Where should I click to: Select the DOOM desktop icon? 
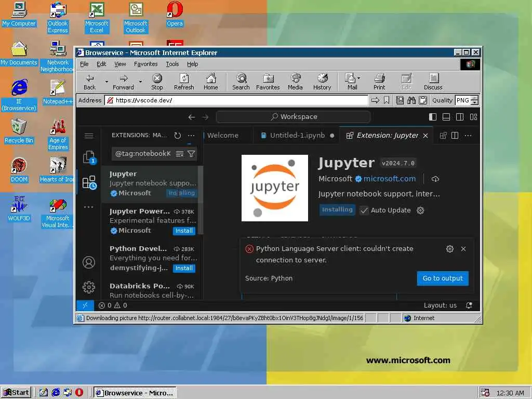coord(19,170)
